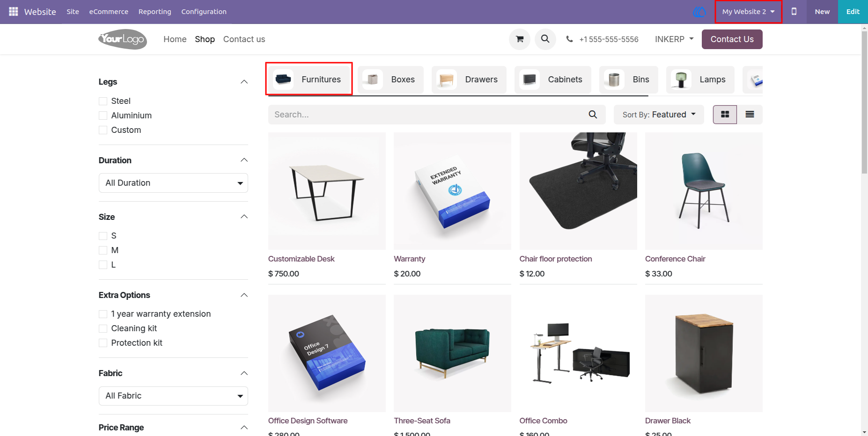Viewport: 868px width, 436px height.
Task: Check the size S filter
Action: tap(103, 236)
